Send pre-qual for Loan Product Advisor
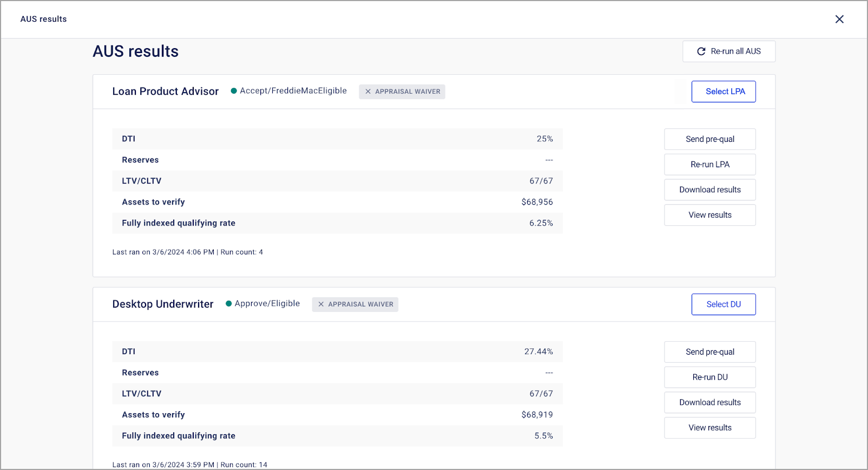The image size is (868, 470). [710, 139]
